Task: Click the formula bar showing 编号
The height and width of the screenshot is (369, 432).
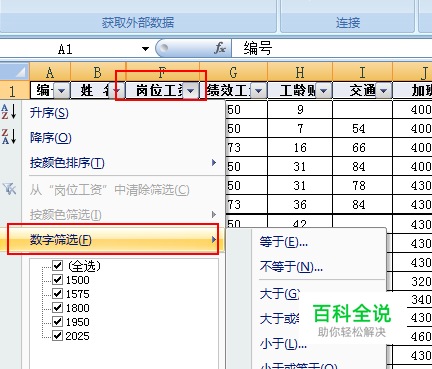Action: coord(332,49)
